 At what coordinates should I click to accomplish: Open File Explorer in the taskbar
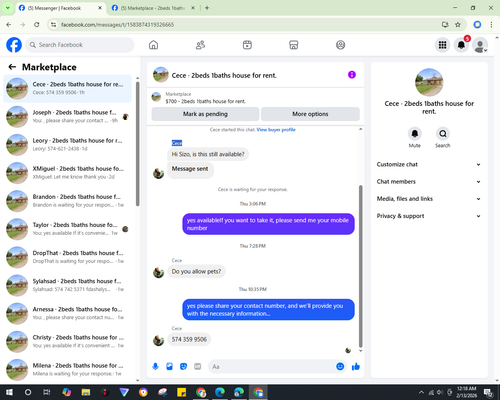pos(86,392)
